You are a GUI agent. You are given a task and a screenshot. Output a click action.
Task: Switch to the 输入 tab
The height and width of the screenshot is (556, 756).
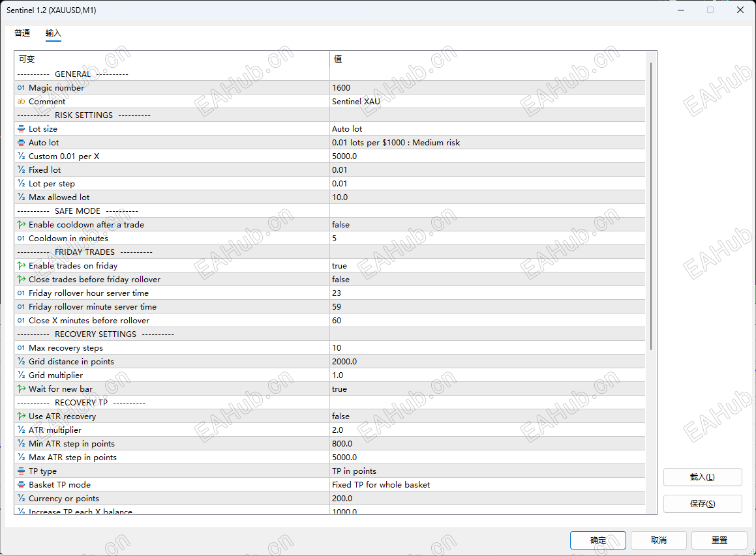[x=53, y=33]
